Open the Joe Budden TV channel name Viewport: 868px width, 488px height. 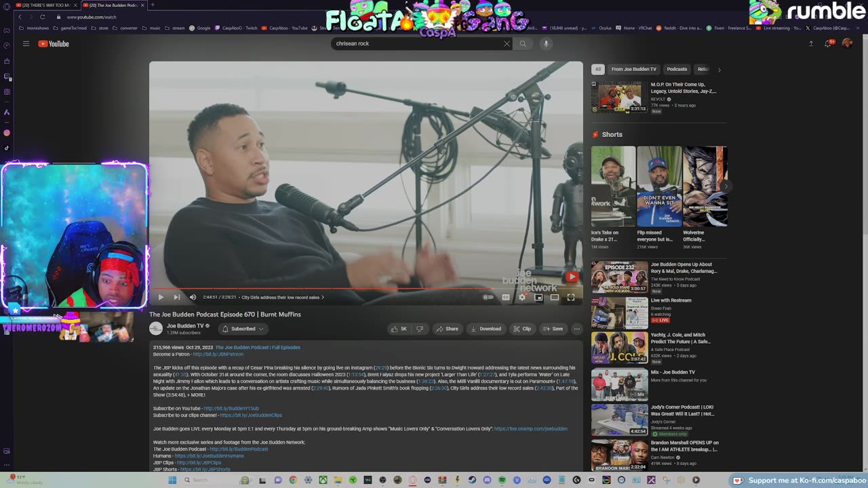185,326
